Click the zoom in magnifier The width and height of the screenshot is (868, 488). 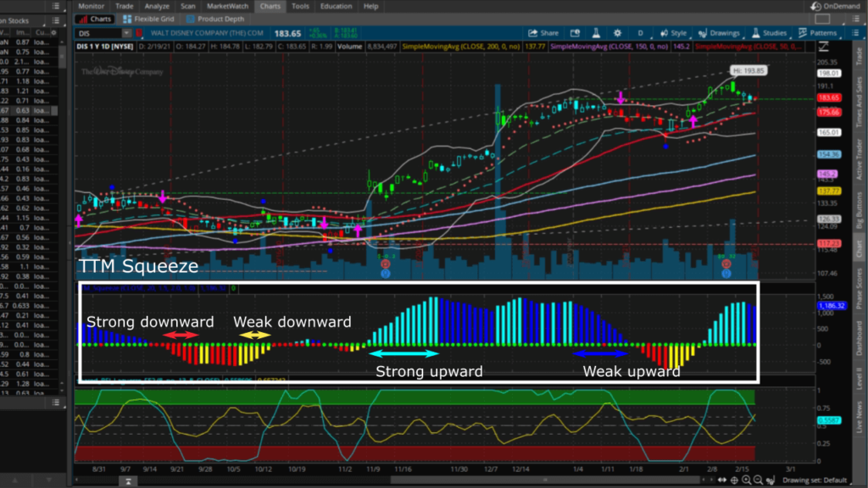coord(746,480)
